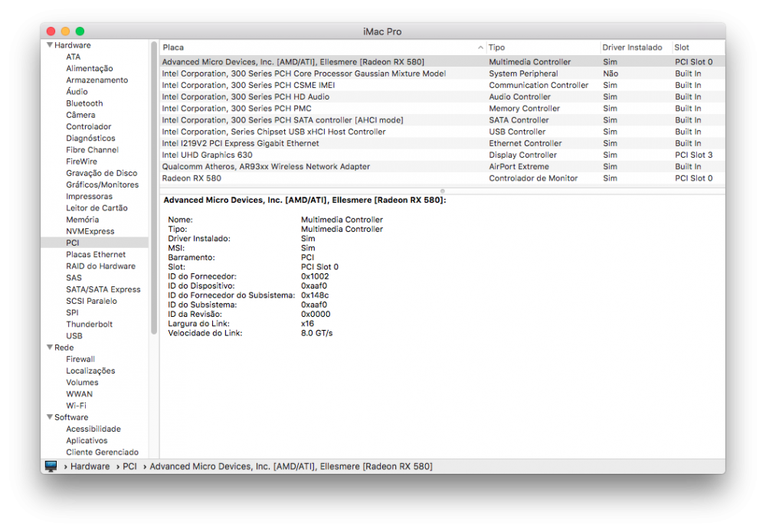Select the 300 Series PCH HD Audio row
This screenshot has width=766, height=532.
442,96
